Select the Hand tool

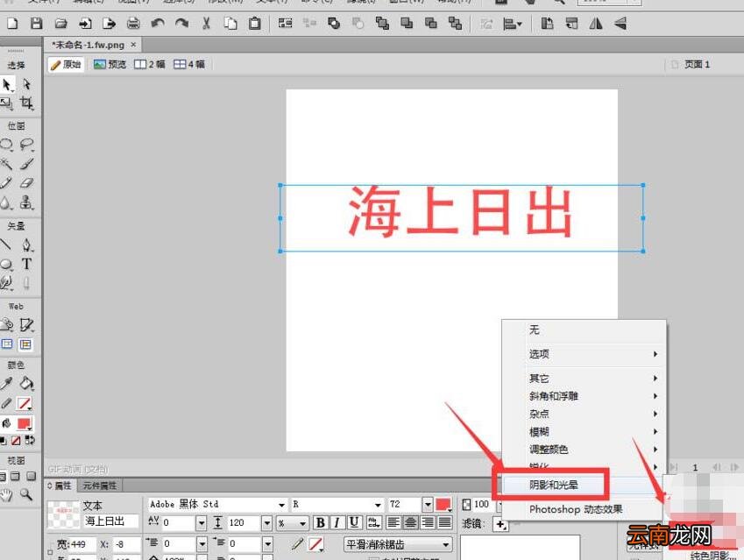click(6, 495)
